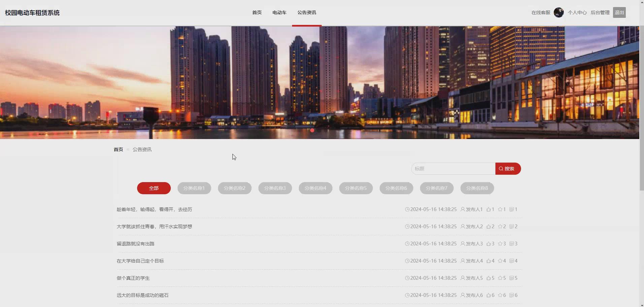The image size is (644, 307).
Task: Open article 大学就该抓住青春，用汗水实现梦想
Action: click(x=154, y=227)
